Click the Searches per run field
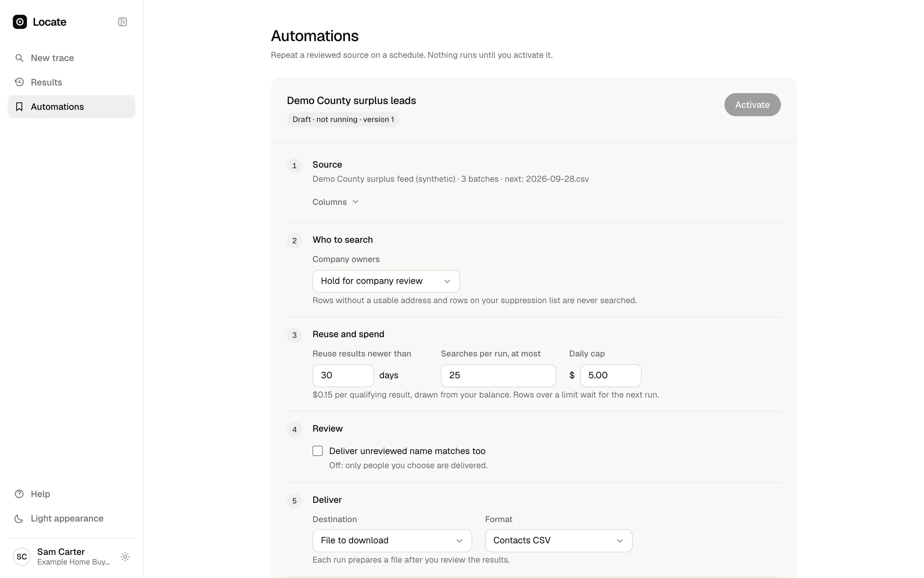 point(498,375)
